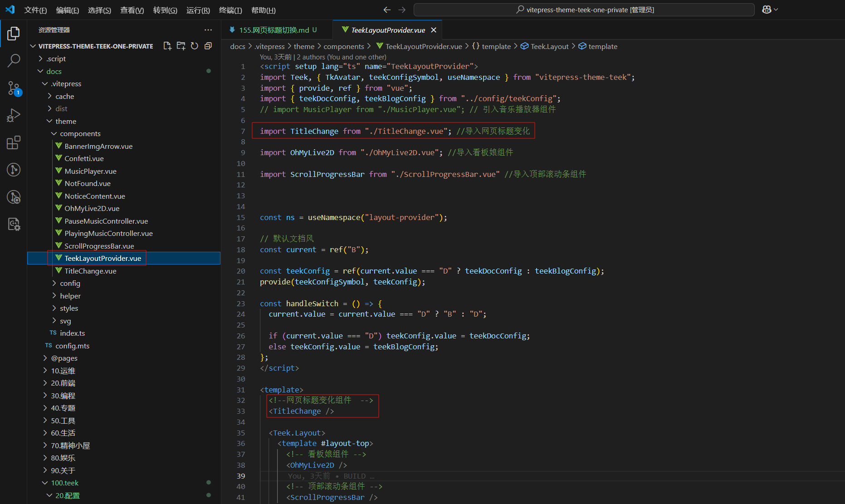The image size is (845, 504).
Task: Close the TeekLayoutProvider.vue tab
Action: (x=434, y=30)
